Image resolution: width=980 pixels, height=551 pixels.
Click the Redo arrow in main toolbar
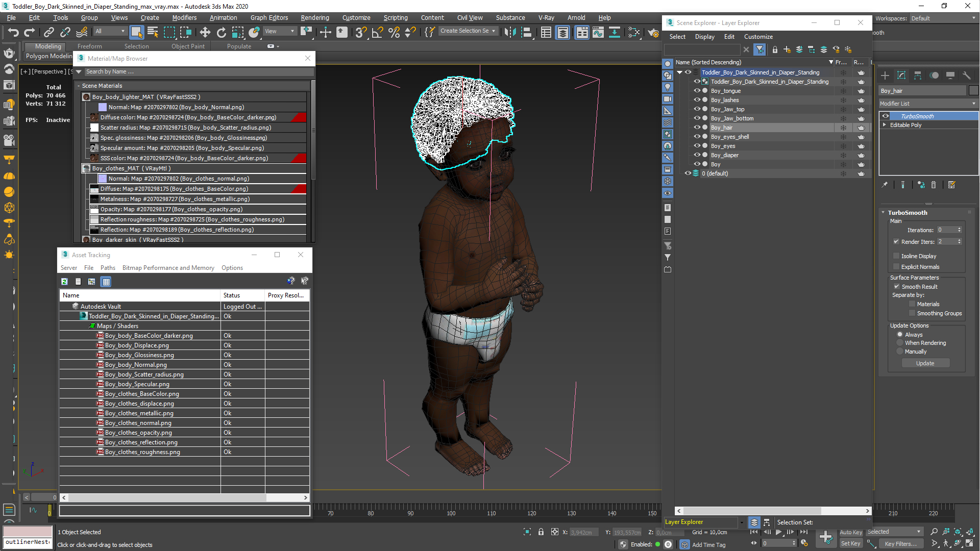click(30, 33)
